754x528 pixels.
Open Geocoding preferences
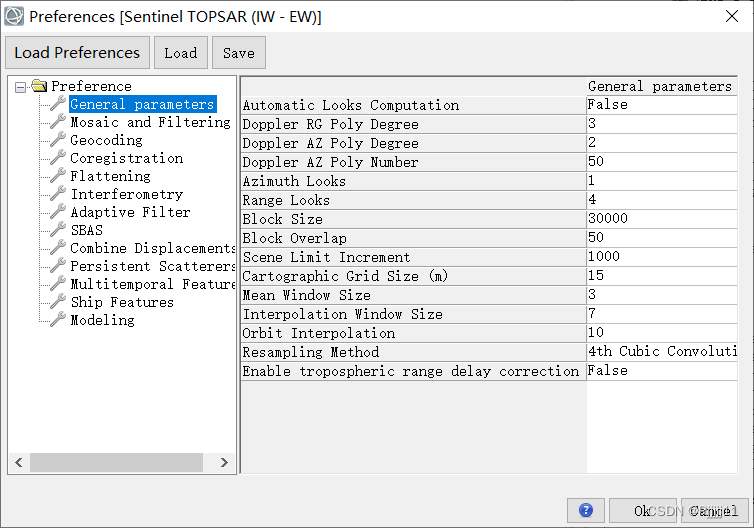pyautogui.click(x=106, y=140)
